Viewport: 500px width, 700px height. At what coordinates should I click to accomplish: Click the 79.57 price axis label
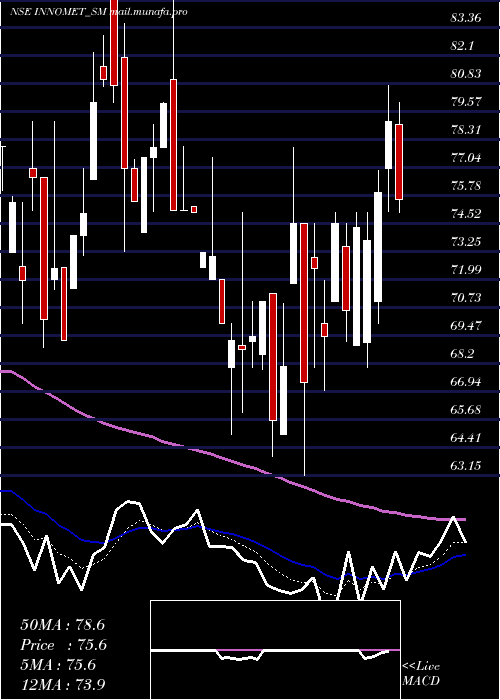click(466, 102)
